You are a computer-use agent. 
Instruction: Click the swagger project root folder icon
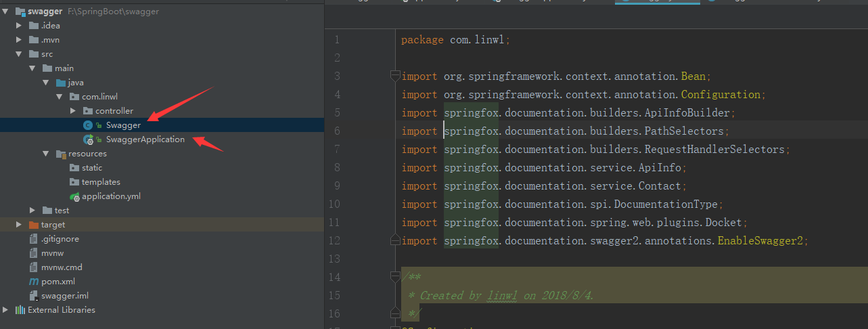[19, 12]
